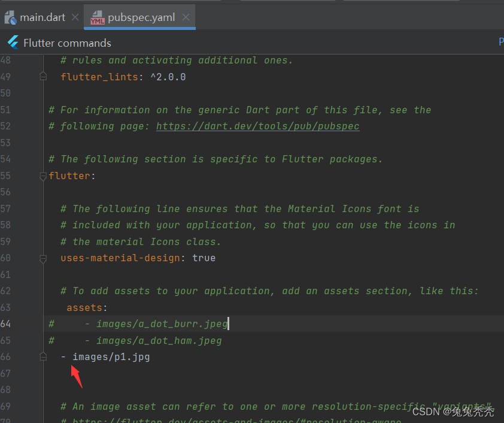Image resolution: width=504 pixels, height=423 pixels.
Task: Click line number 55 in gutter
Action: (5, 176)
